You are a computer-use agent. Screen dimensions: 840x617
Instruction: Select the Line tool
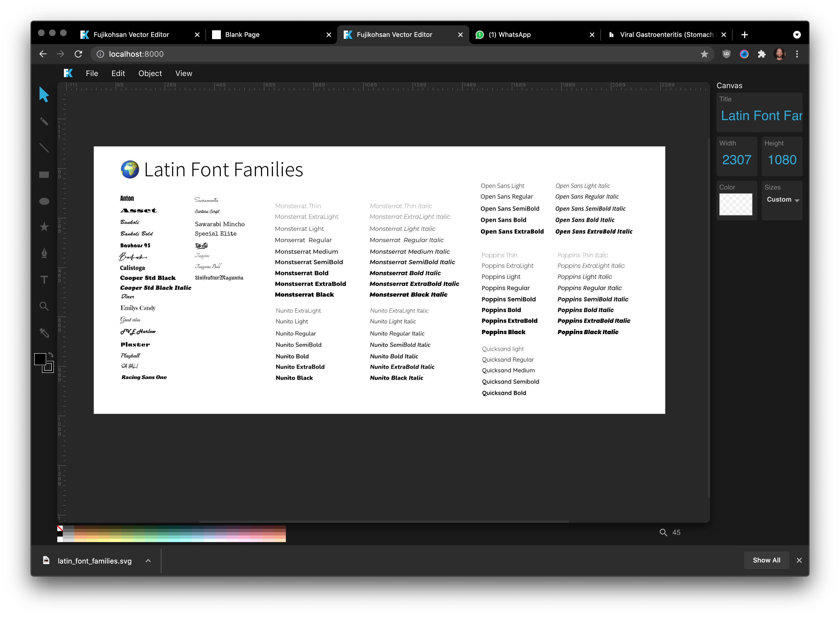pos(44,148)
